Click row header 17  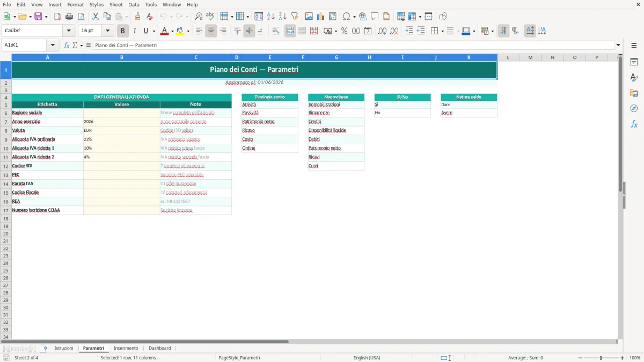[6, 210]
